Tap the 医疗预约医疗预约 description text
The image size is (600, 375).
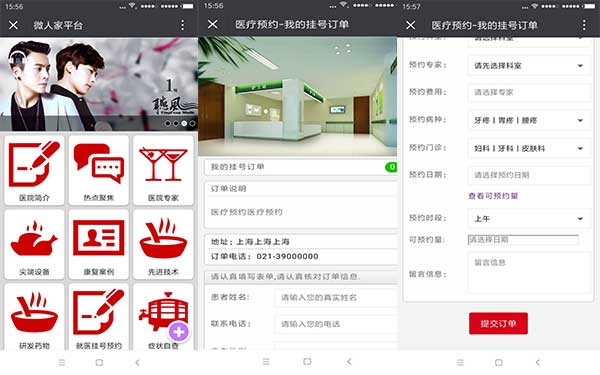pyautogui.click(x=247, y=212)
